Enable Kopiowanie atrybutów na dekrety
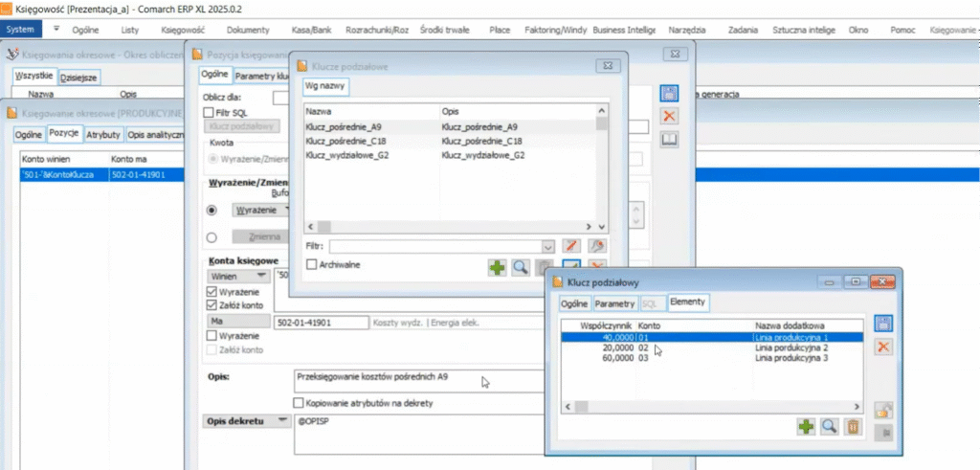The image size is (980, 470). [x=299, y=403]
